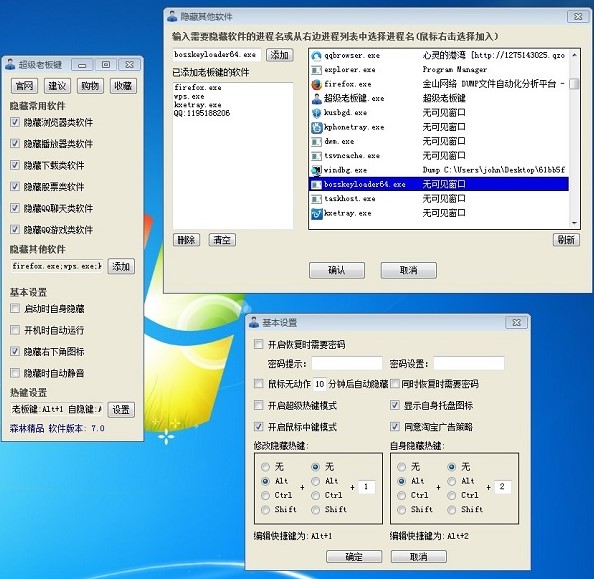Image resolution: width=594 pixels, height=579 pixels.
Task: Uncheck 隐藏下载类软件
Action: (15, 165)
